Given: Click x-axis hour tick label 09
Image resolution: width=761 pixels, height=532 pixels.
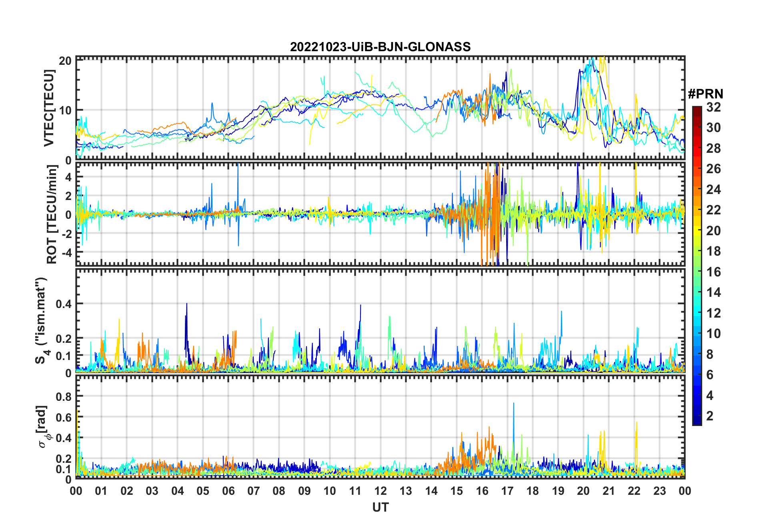Looking at the screenshot, I should [x=304, y=491].
